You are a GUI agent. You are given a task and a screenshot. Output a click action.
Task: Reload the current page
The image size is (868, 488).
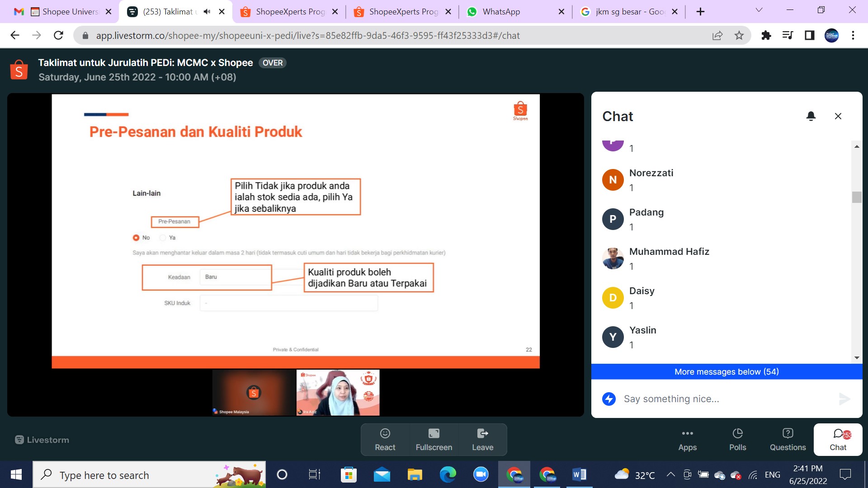click(x=58, y=35)
